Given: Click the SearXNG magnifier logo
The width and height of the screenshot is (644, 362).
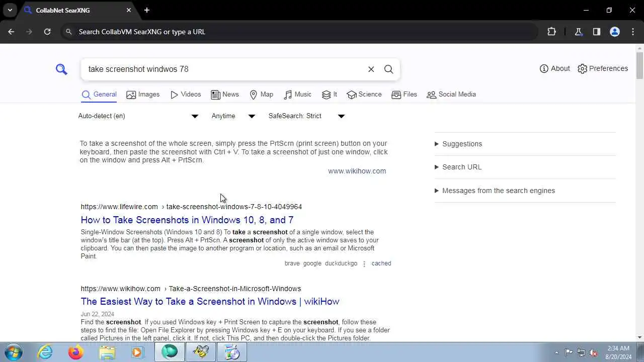Looking at the screenshot, I should (61, 69).
